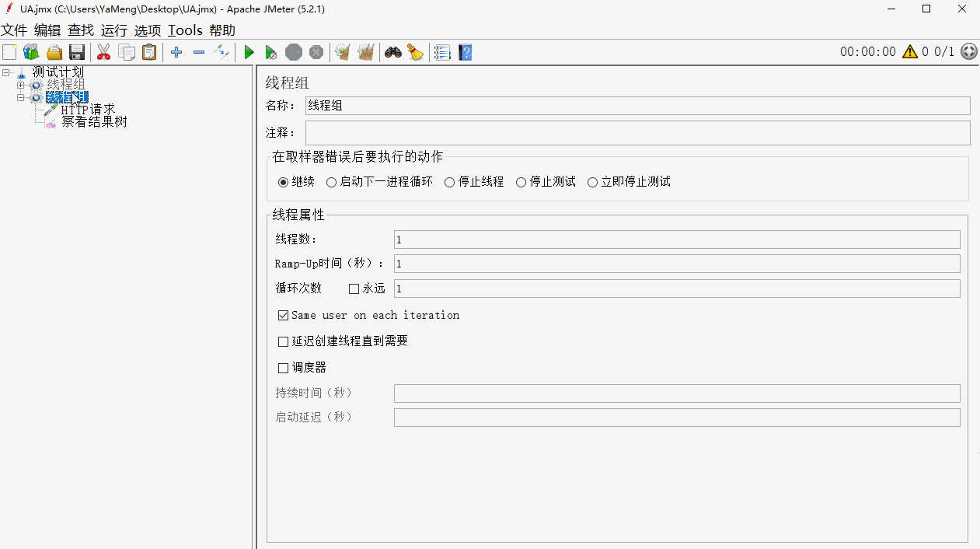Collapse the selected 线程组 tree node
Image resolution: width=980 pixels, height=549 pixels.
(21, 98)
